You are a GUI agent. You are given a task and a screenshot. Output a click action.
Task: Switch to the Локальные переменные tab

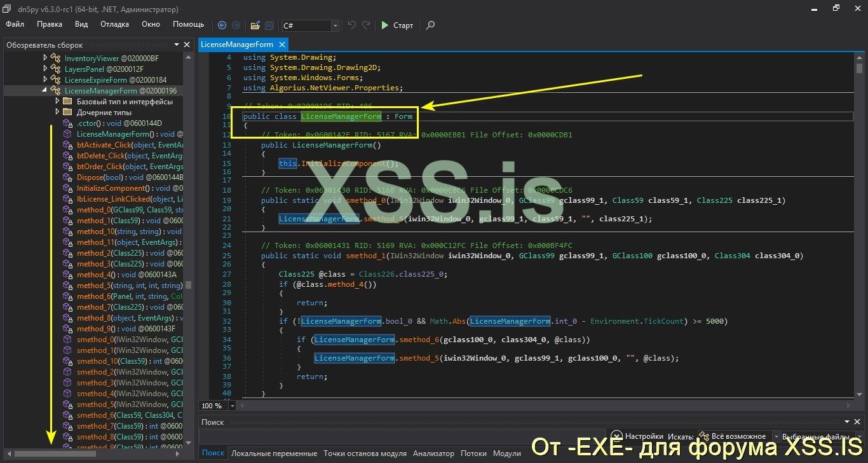[274, 453]
